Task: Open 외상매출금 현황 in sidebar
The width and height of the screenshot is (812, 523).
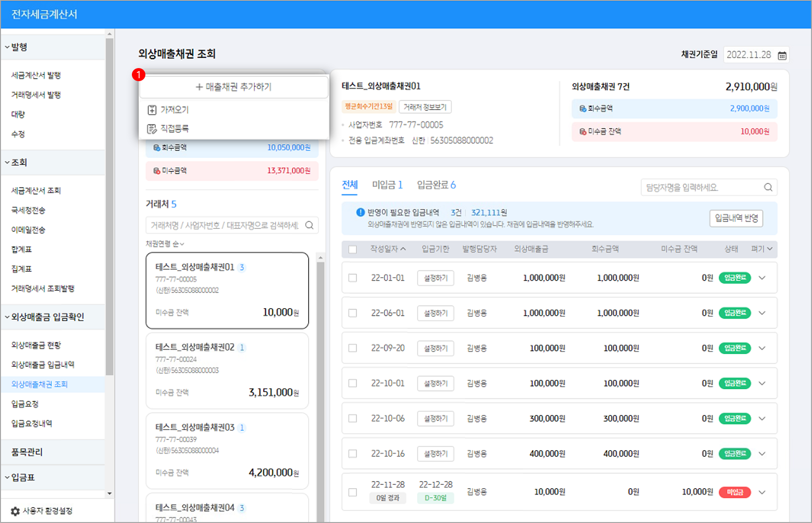Action: (x=36, y=345)
